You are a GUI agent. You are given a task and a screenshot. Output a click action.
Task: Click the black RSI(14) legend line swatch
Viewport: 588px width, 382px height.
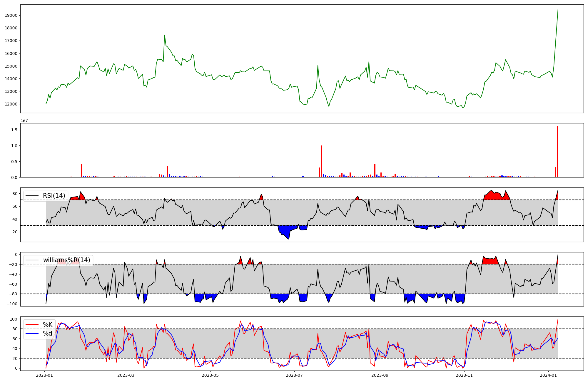(x=32, y=196)
